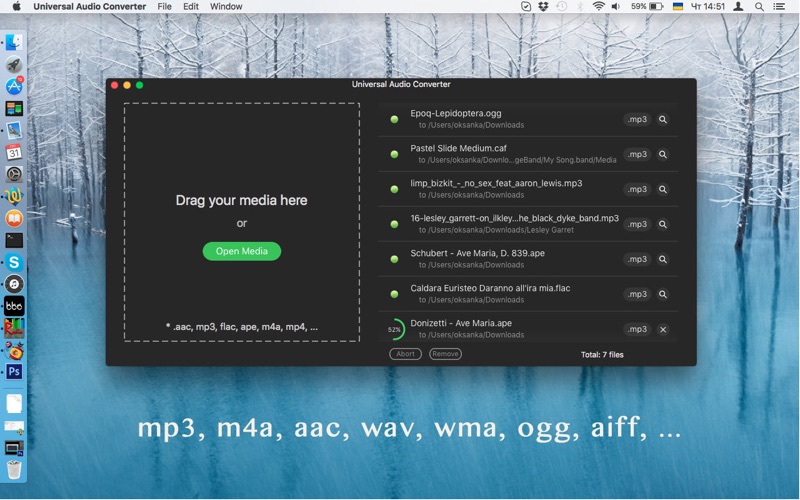Cancel Donizetti - Ave Maria conversion with X
This screenshot has width=800, height=500.
[663, 329]
